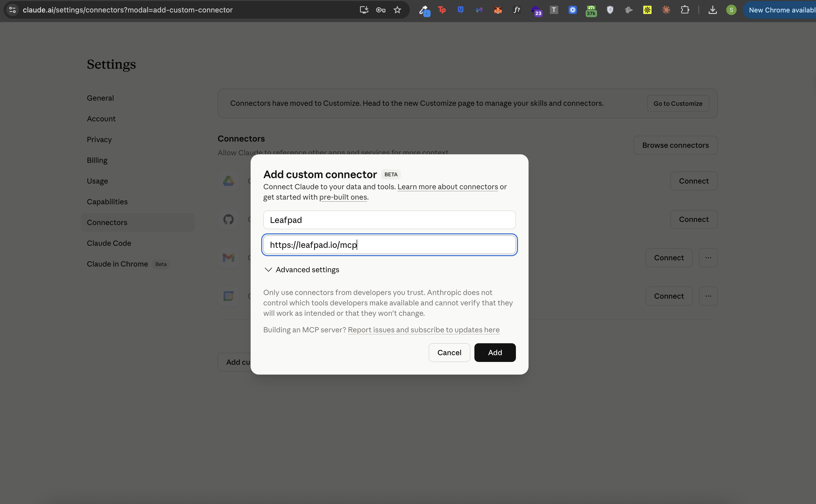Viewport: 816px width, 504px height.
Task: Open the Chrome extensions puzzle icon
Action: click(x=684, y=10)
